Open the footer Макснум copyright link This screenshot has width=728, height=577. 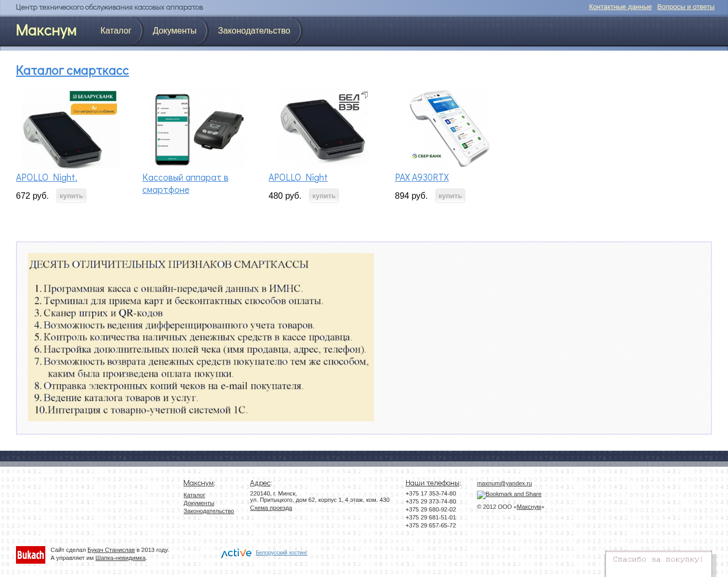pyautogui.click(x=529, y=507)
